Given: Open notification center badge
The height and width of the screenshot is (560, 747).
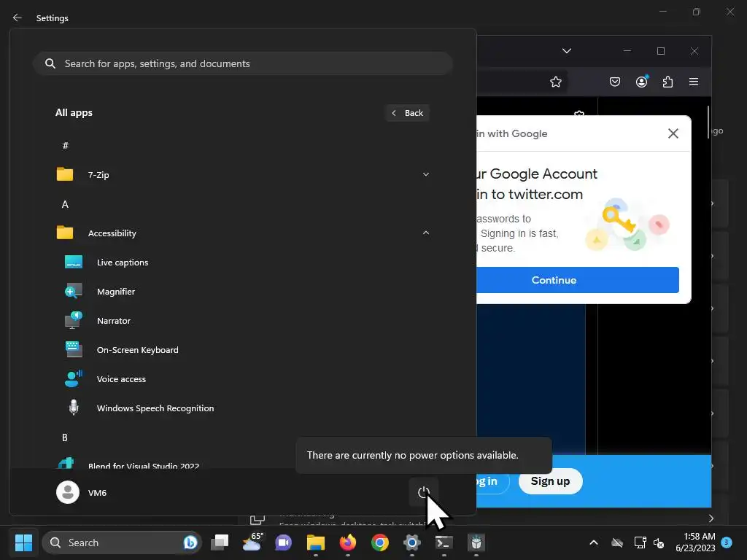Looking at the screenshot, I should pyautogui.click(x=727, y=542).
